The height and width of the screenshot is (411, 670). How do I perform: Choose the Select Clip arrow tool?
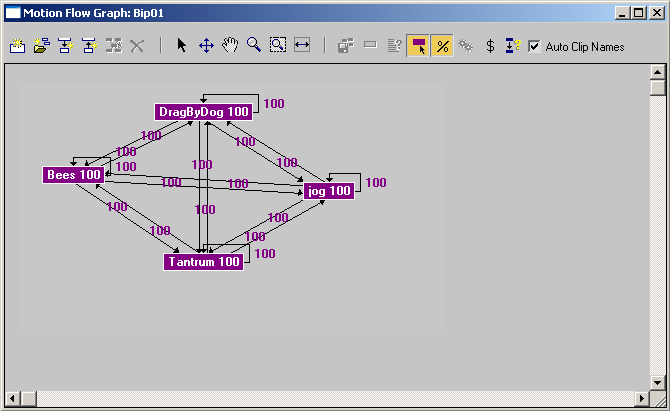click(182, 45)
